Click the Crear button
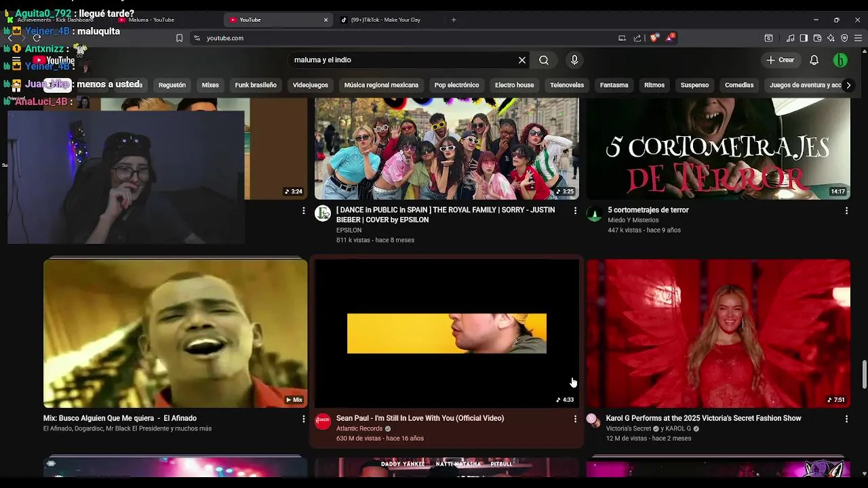Screen dimensions: 868x488 pyautogui.click(x=780, y=60)
